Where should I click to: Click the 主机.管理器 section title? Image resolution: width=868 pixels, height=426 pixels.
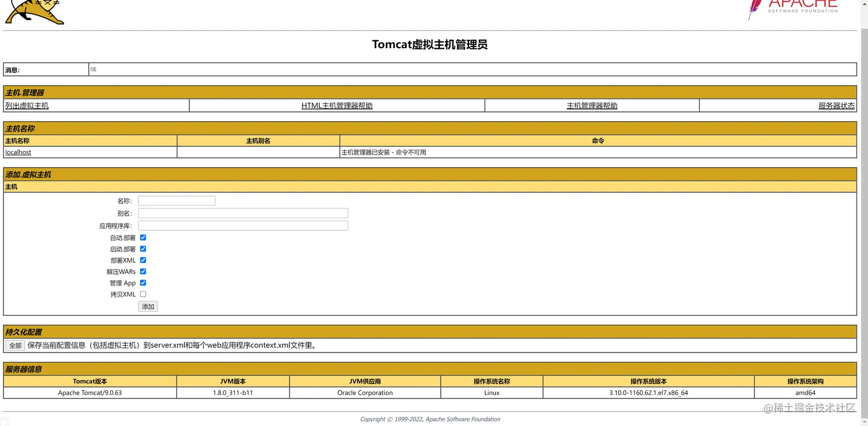(25, 92)
